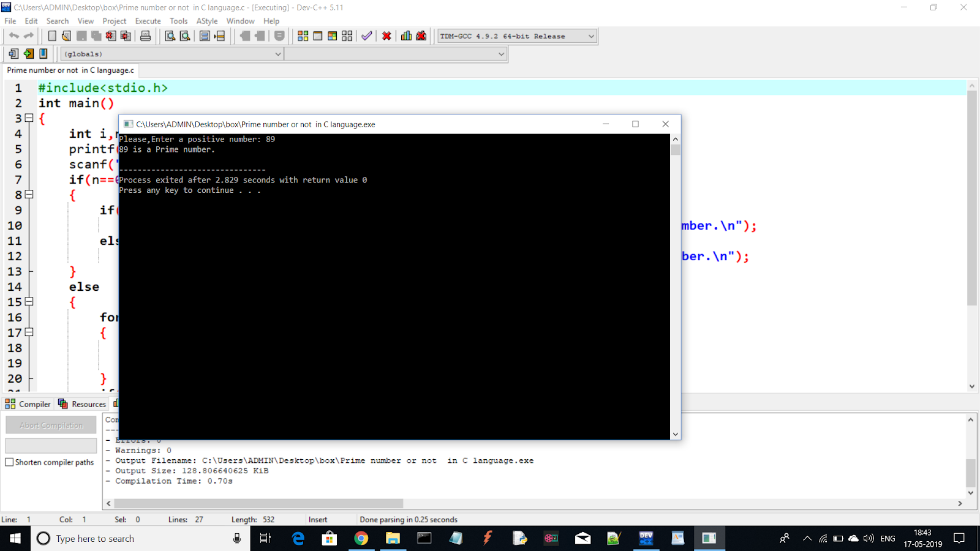
Task: Expand the (globals) class browser dropdown
Action: [278, 54]
